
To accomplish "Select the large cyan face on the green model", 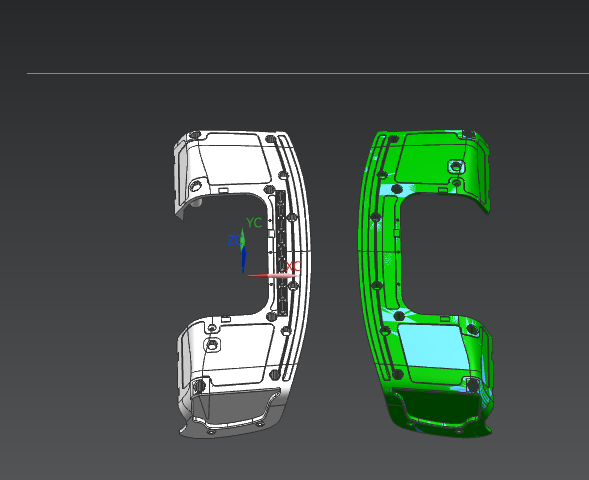I will point(434,347).
